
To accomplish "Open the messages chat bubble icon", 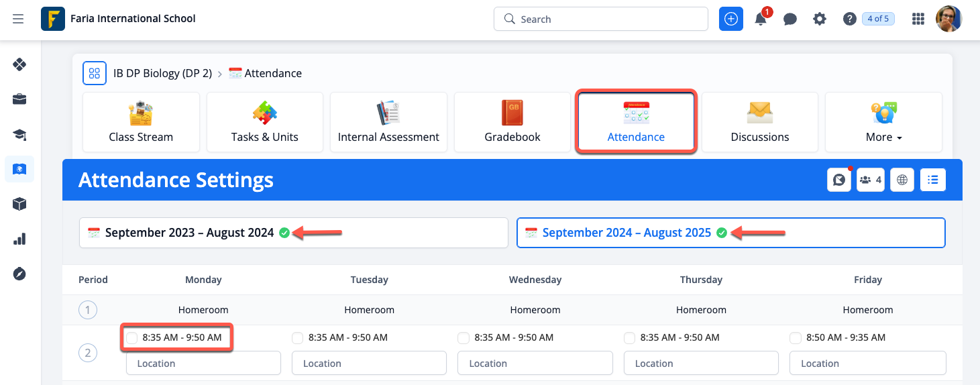I will pyautogui.click(x=790, y=19).
